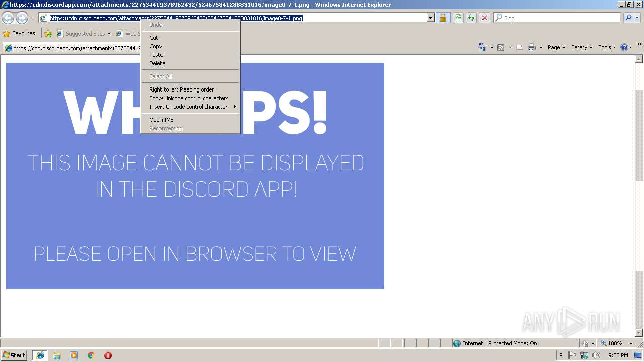Image resolution: width=644 pixels, height=362 pixels.
Task: Open the privacy/security status dropdown
Action: click(x=587, y=343)
